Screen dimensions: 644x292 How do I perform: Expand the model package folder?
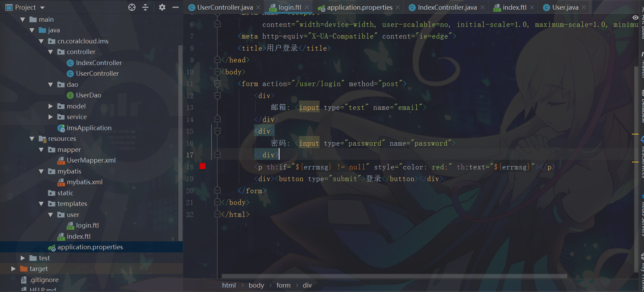[51, 106]
